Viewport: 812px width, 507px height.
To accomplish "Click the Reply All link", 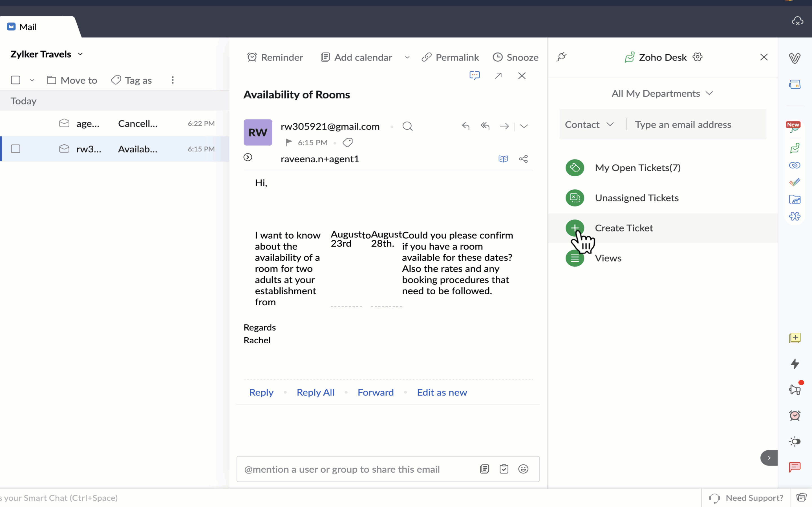I will coord(315,392).
